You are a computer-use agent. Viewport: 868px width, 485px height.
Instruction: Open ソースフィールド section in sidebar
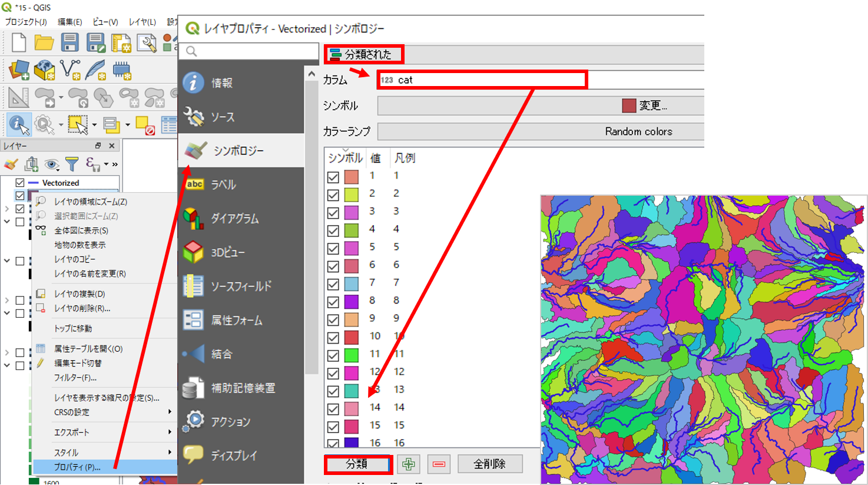point(241,286)
